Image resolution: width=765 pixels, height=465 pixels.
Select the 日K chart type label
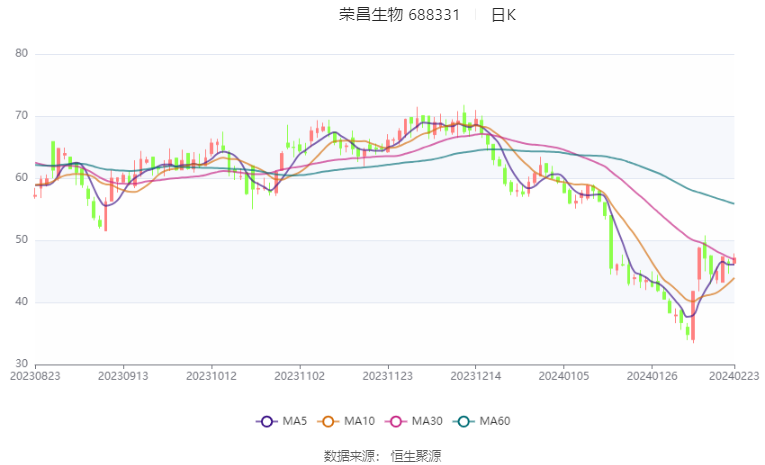[x=503, y=15]
